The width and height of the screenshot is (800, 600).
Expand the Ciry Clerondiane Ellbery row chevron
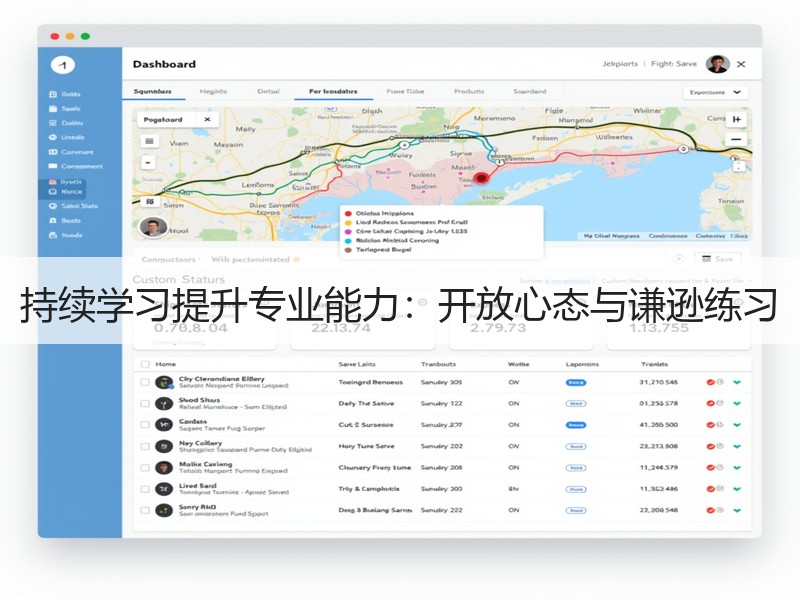point(737,382)
